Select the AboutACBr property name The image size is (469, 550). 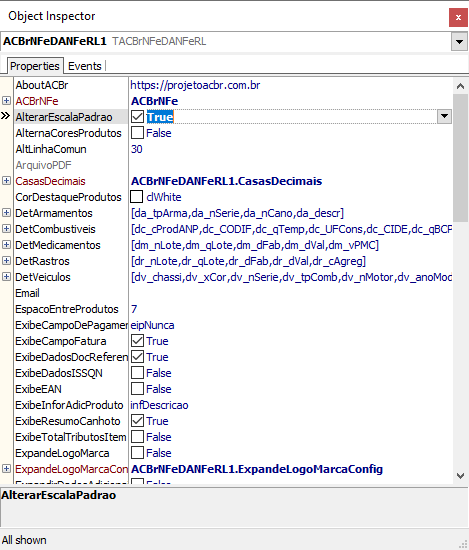[x=42, y=85]
